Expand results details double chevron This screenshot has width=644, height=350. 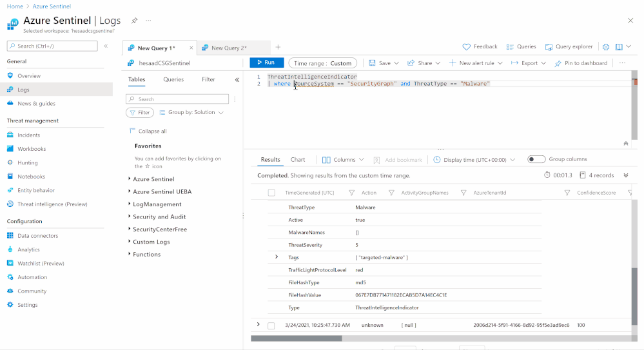pyautogui.click(x=625, y=175)
